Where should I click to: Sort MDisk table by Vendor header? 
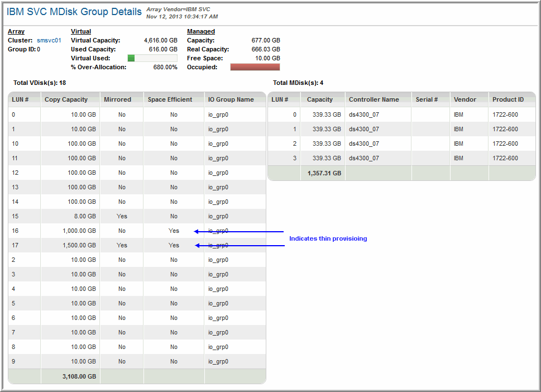tap(465, 99)
